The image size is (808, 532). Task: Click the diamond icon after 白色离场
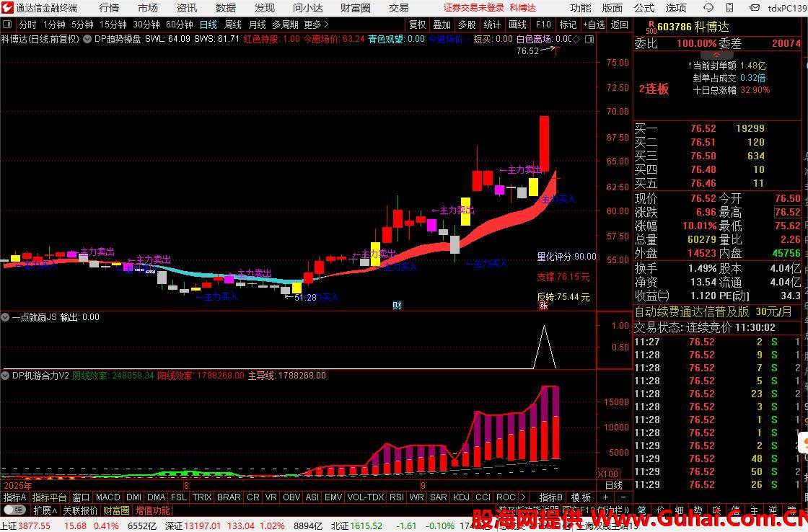tap(576, 39)
